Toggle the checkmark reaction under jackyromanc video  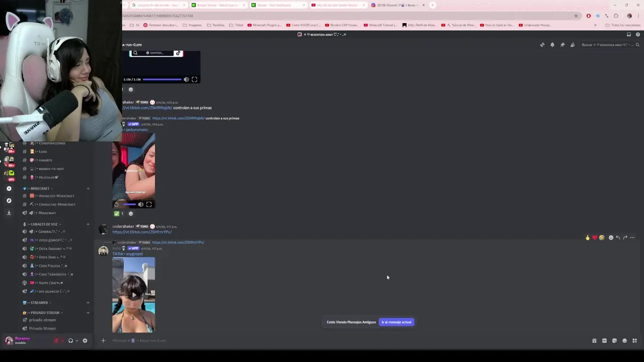119,214
